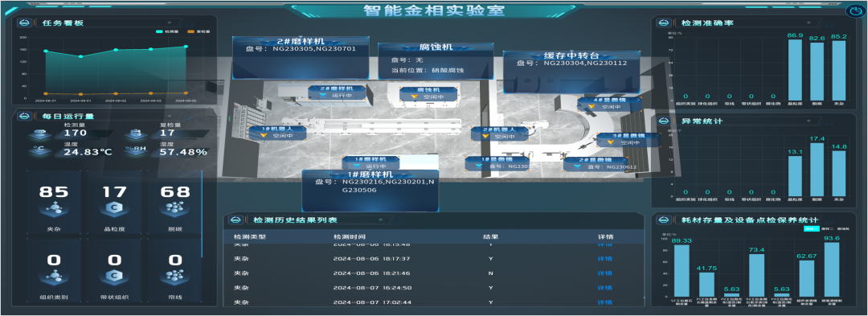The width and height of the screenshot is (868, 316).
Task: Click the 异常统计 panel logo icon
Action: coord(665,121)
